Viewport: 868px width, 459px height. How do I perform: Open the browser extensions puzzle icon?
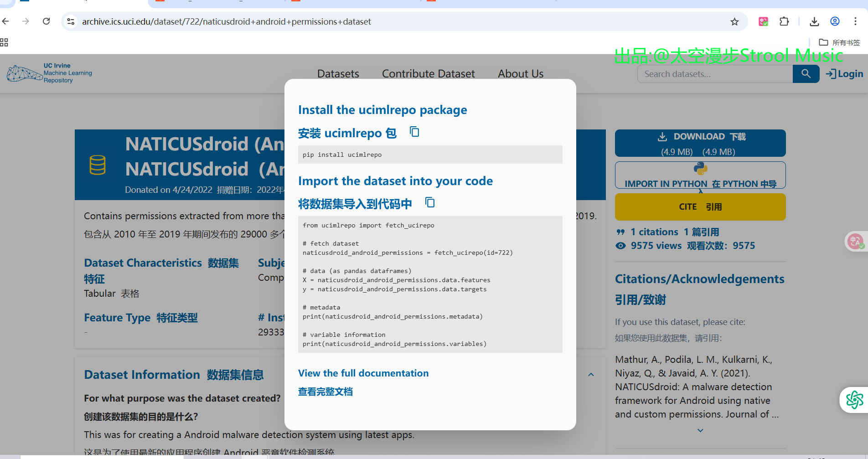784,21
